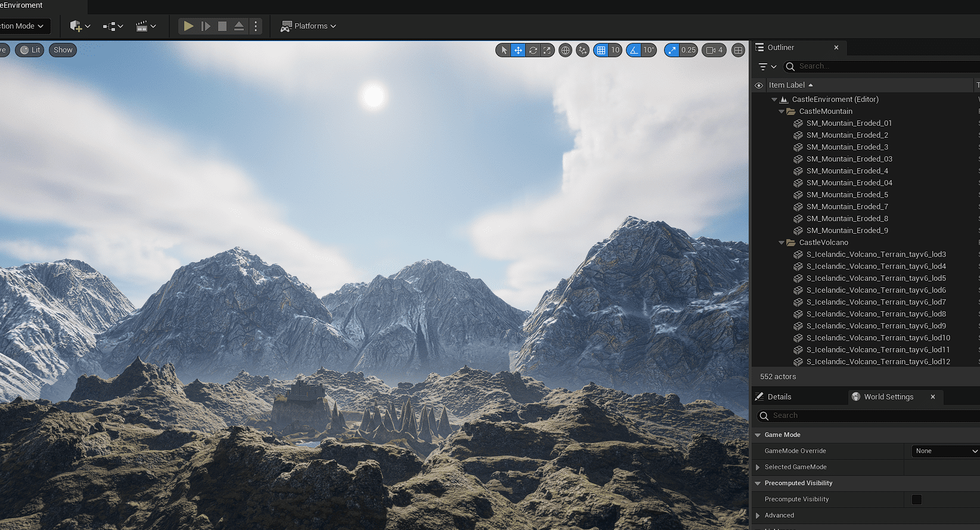This screenshot has height=530, width=980.
Task: Open the cinematics clapperboard menu
Action: [145, 26]
